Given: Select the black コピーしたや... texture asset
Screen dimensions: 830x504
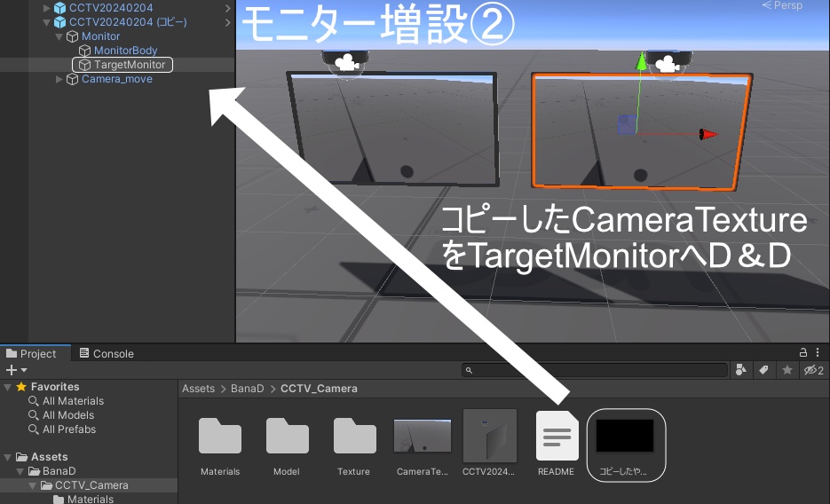Looking at the screenshot, I should (x=625, y=436).
